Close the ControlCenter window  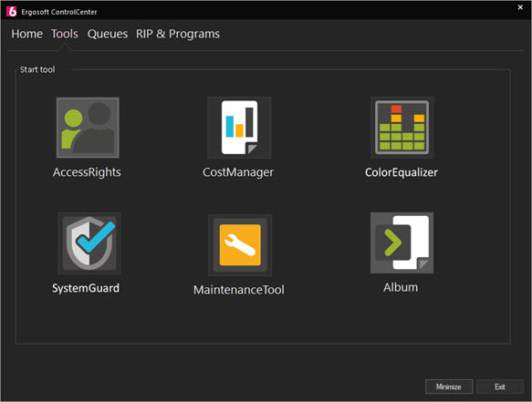click(x=520, y=7)
